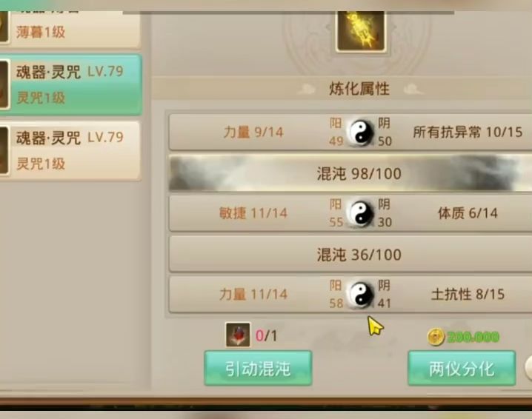The height and width of the screenshot is (419, 532).
Task: Click the yin-yang symbol in first attribute row
Action: pyautogui.click(x=360, y=133)
